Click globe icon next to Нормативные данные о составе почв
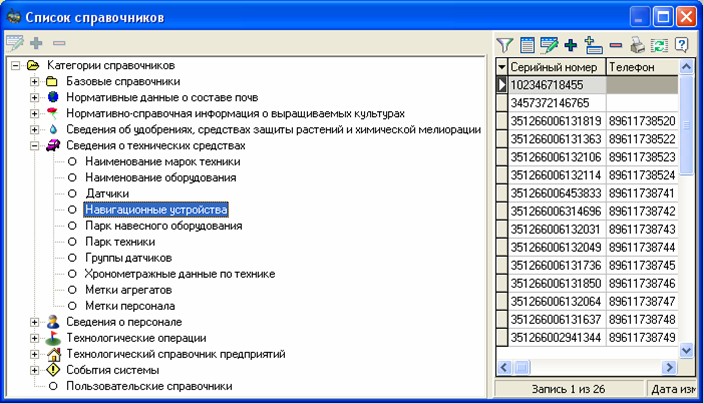The height and width of the screenshot is (404, 704). click(53, 97)
